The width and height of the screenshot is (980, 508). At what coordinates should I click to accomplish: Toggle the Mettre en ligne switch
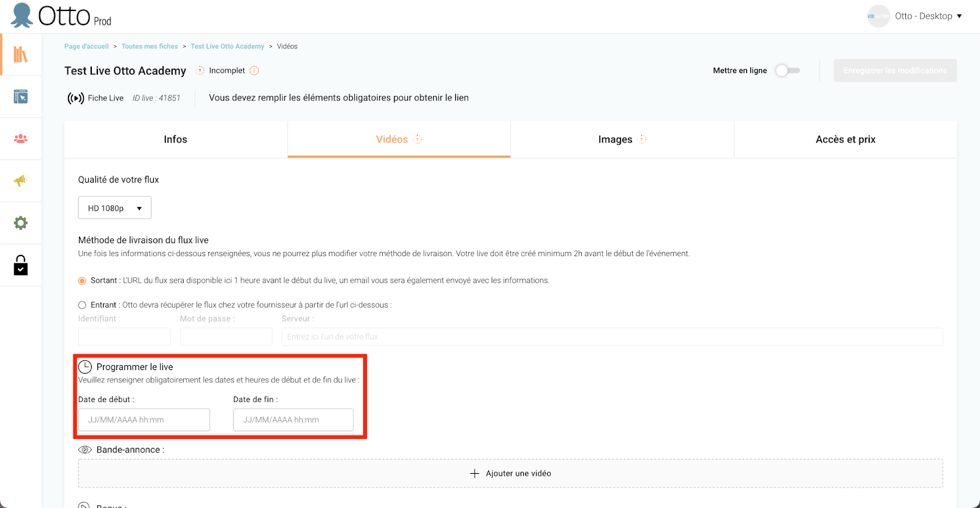(x=788, y=70)
